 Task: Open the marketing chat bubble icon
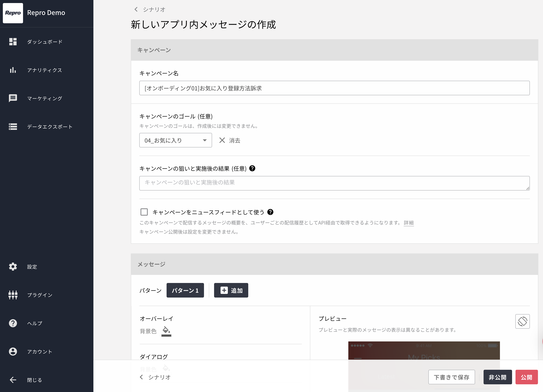(13, 98)
